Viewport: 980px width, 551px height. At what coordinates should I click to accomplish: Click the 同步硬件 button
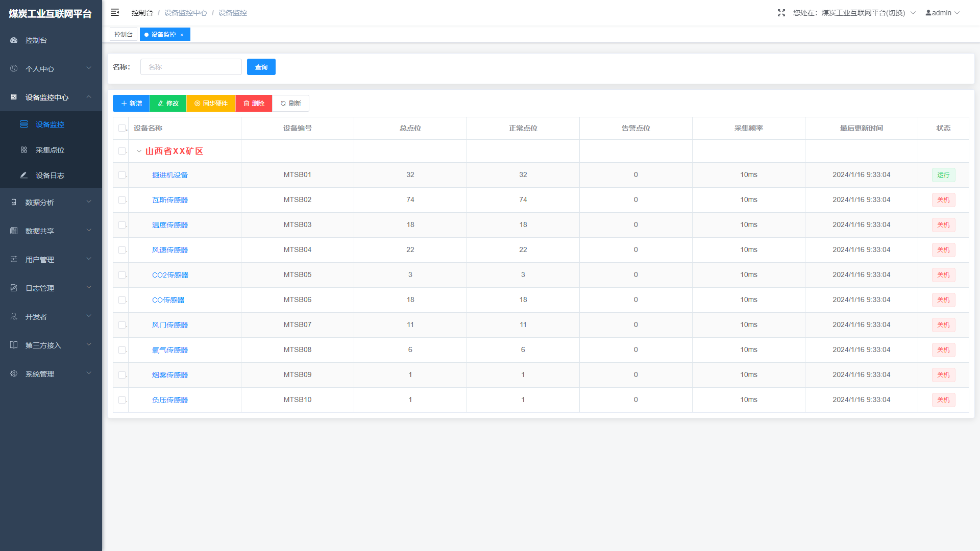(x=211, y=103)
